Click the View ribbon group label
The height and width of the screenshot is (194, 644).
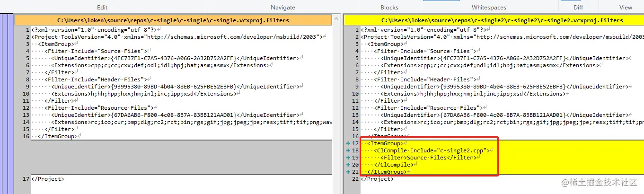coord(626,8)
